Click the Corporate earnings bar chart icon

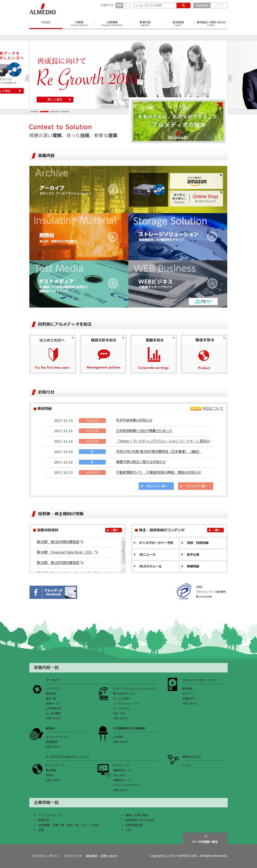pos(154,354)
